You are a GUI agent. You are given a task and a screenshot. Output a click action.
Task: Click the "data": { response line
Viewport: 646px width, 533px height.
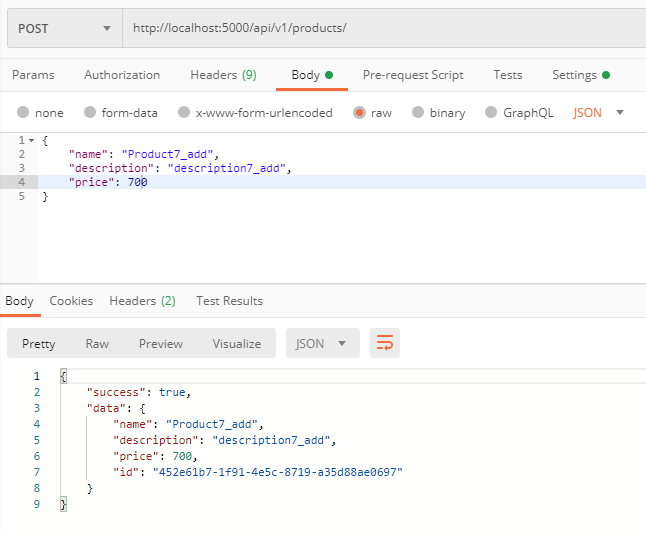(x=116, y=409)
